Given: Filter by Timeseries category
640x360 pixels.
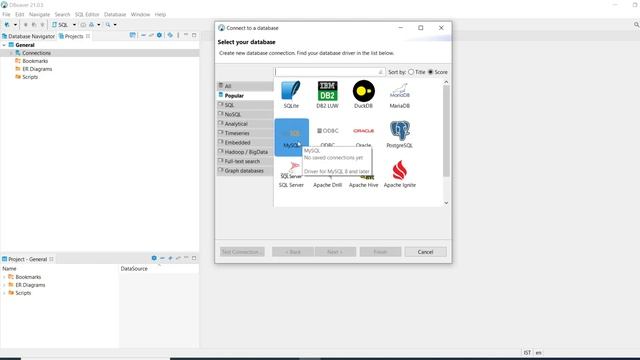Looking at the screenshot, I should tap(245, 133).
